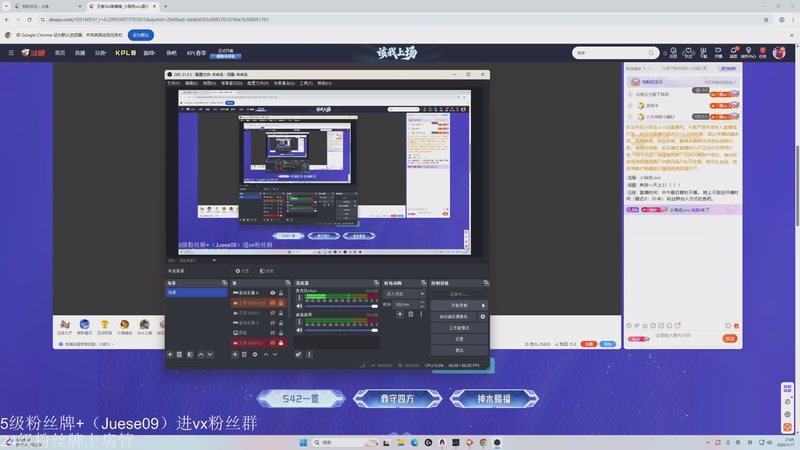
Task: Add a new scene in OBS Scenes panel
Action: (x=170, y=355)
